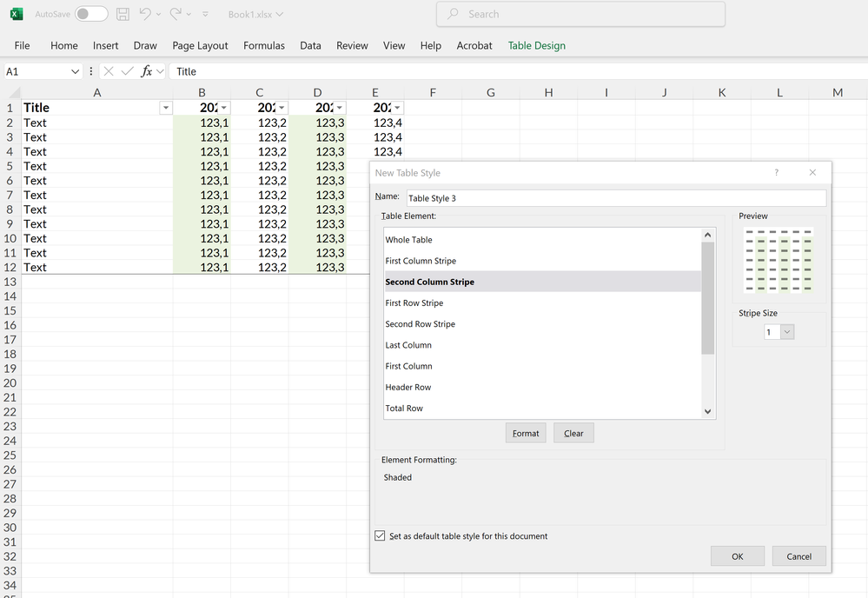Viewport: 868px width, 598px height.
Task: Select Header Row in Table Element list
Action: (x=408, y=388)
